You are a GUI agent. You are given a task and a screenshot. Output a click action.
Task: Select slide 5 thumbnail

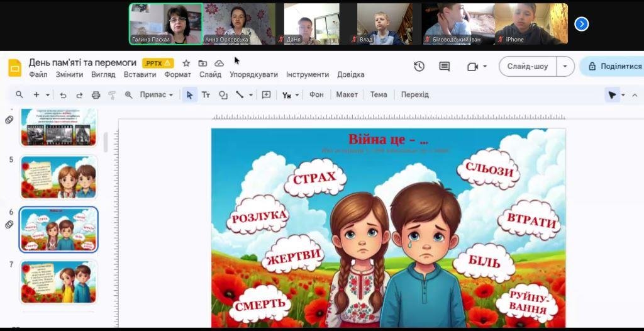tap(58, 177)
